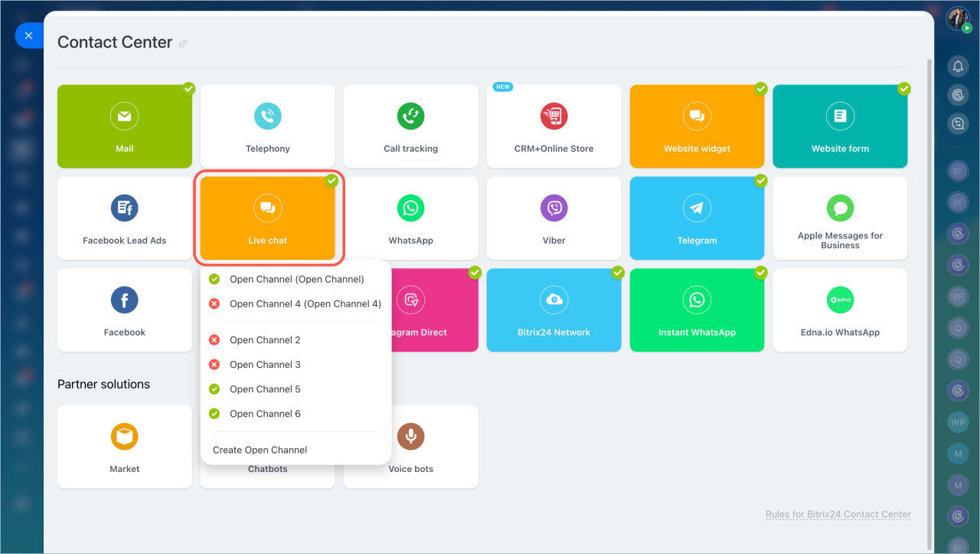Open the Telephony tile

click(x=267, y=126)
